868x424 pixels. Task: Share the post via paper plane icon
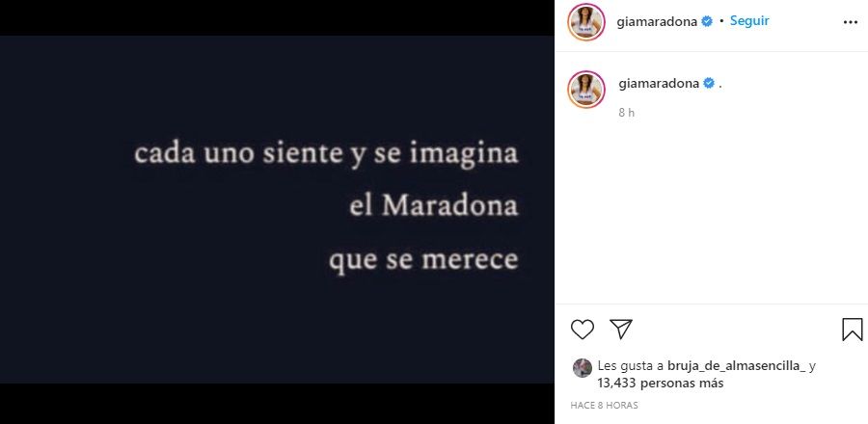click(x=621, y=329)
